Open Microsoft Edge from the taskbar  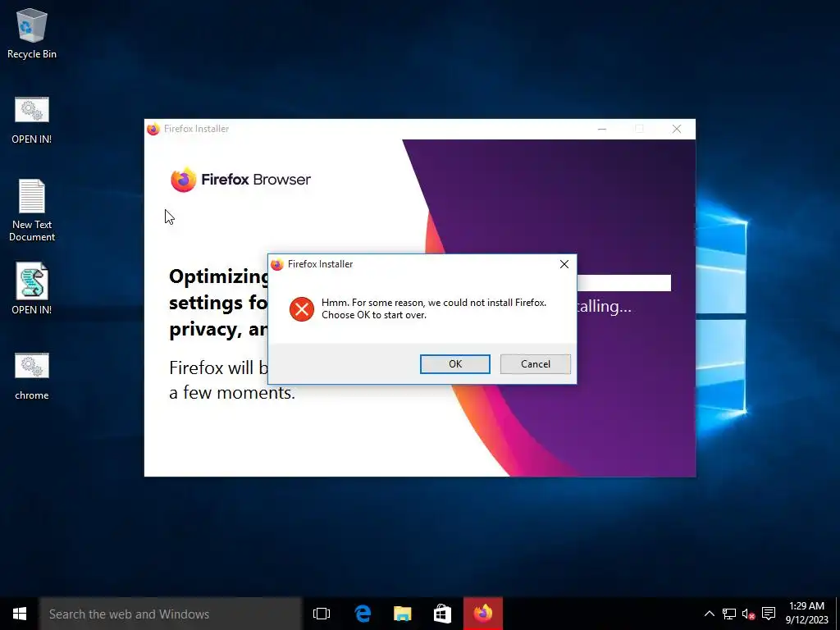coord(363,614)
